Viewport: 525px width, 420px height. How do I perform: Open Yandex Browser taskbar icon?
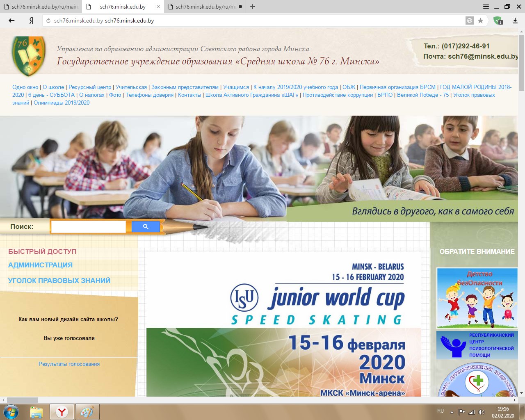tap(62, 412)
